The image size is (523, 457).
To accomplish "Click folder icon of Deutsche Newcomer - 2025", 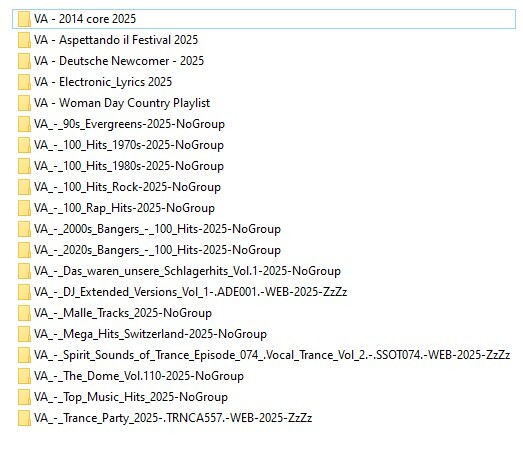I will click(x=24, y=61).
